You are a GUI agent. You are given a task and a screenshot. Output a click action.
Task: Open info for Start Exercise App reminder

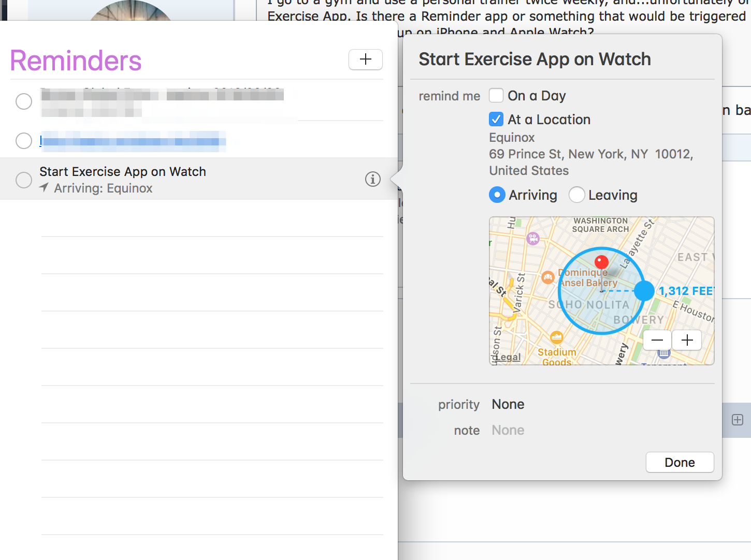(x=373, y=179)
